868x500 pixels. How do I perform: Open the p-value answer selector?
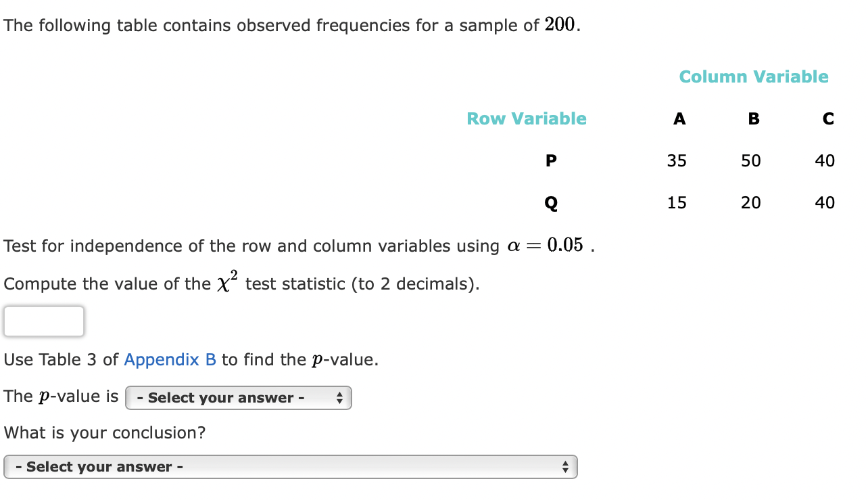238,398
